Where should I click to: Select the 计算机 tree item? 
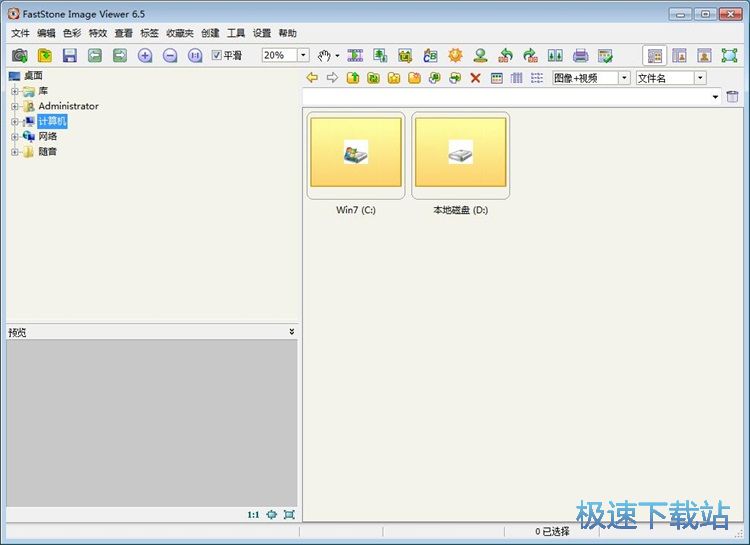(52, 121)
